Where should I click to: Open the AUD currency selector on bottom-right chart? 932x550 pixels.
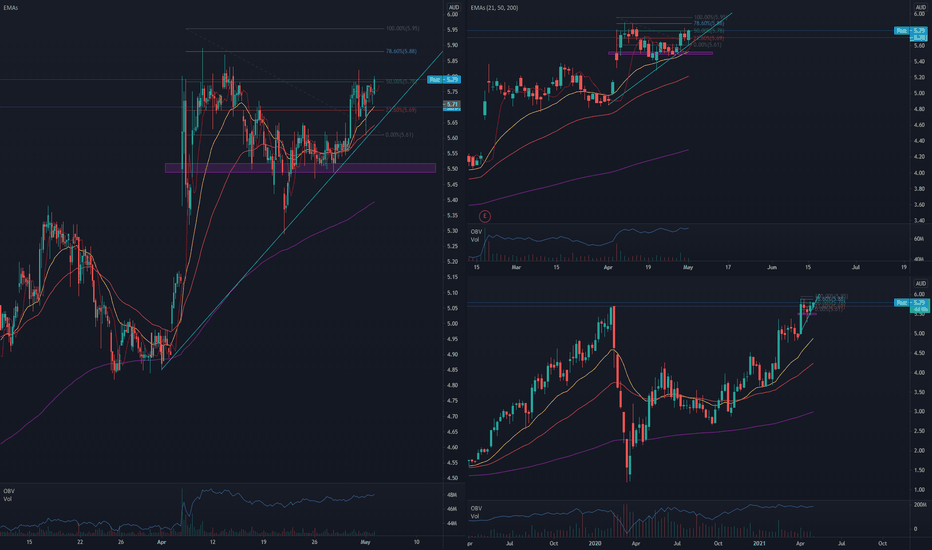(x=920, y=284)
